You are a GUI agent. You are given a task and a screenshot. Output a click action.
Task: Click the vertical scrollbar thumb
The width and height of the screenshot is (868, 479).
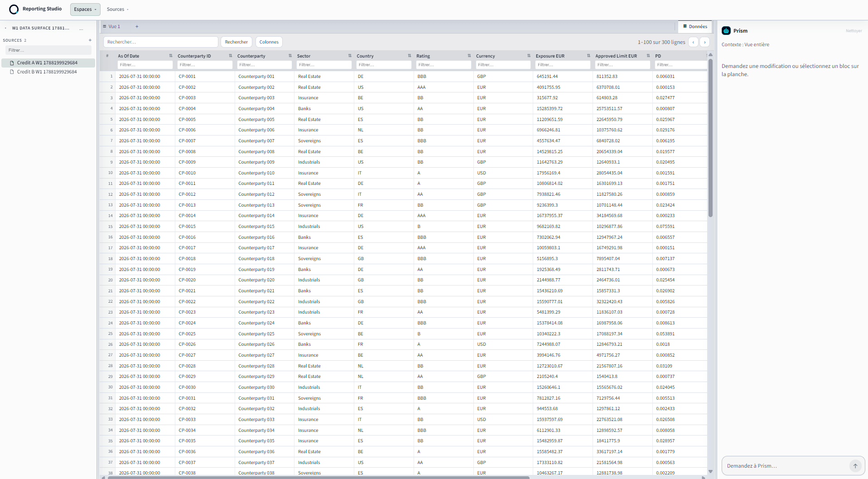pos(710,138)
